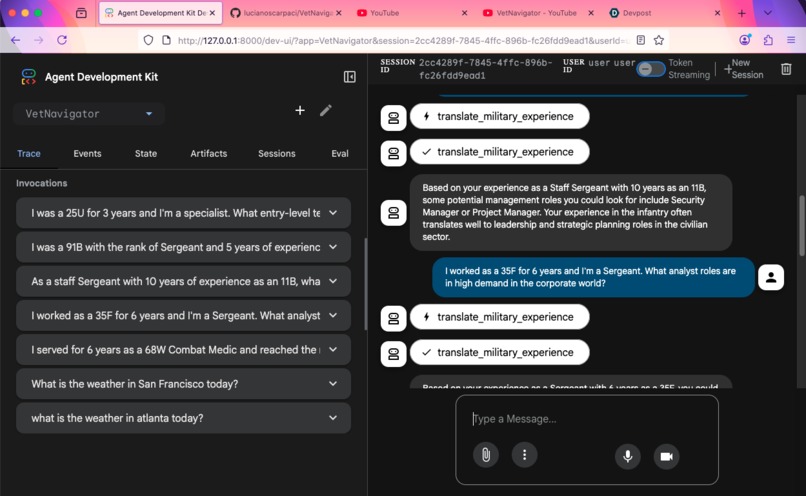806x496 pixels.
Task: Click the Type a Message input field
Action: tap(587, 419)
